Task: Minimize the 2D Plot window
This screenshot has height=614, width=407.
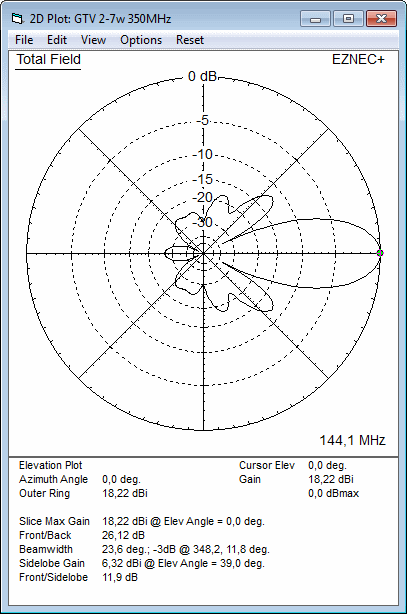Action: click(x=316, y=19)
